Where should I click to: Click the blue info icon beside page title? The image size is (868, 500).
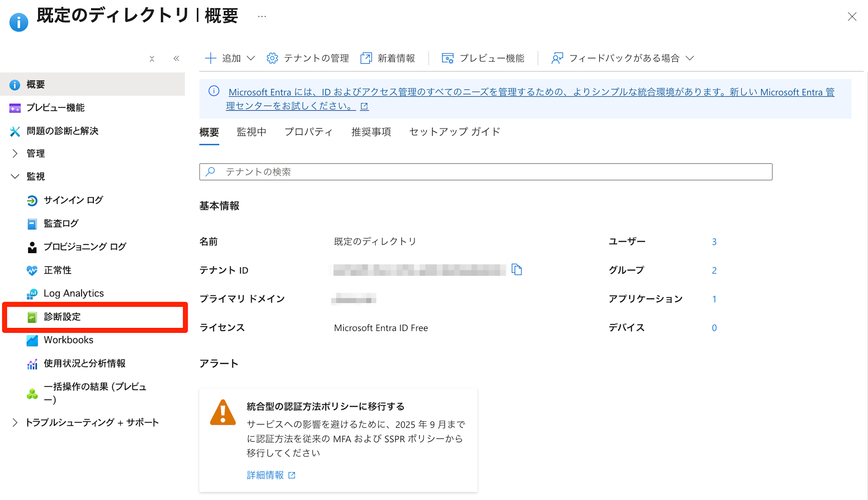(x=19, y=22)
